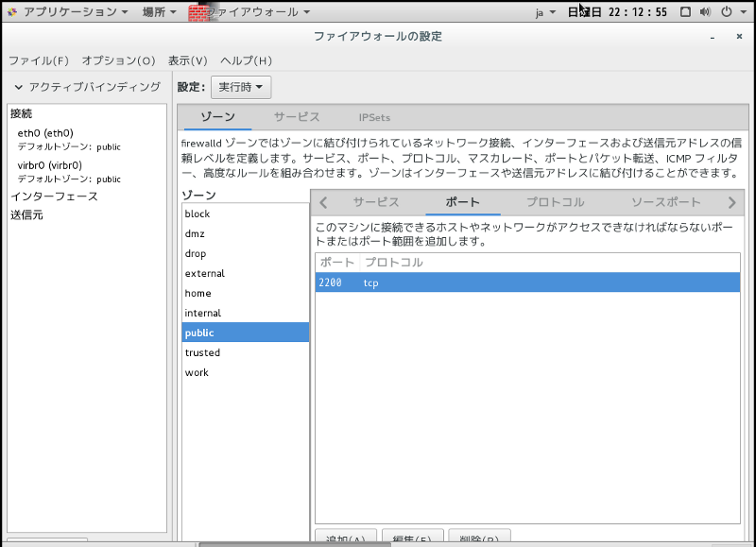Open the 表示(V) menu
The height and width of the screenshot is (547, 756).
[x=187, y=60]
